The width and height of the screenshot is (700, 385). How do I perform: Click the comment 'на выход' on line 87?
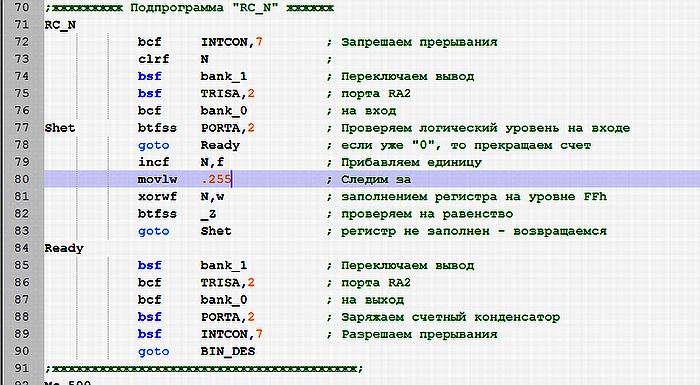372,300
